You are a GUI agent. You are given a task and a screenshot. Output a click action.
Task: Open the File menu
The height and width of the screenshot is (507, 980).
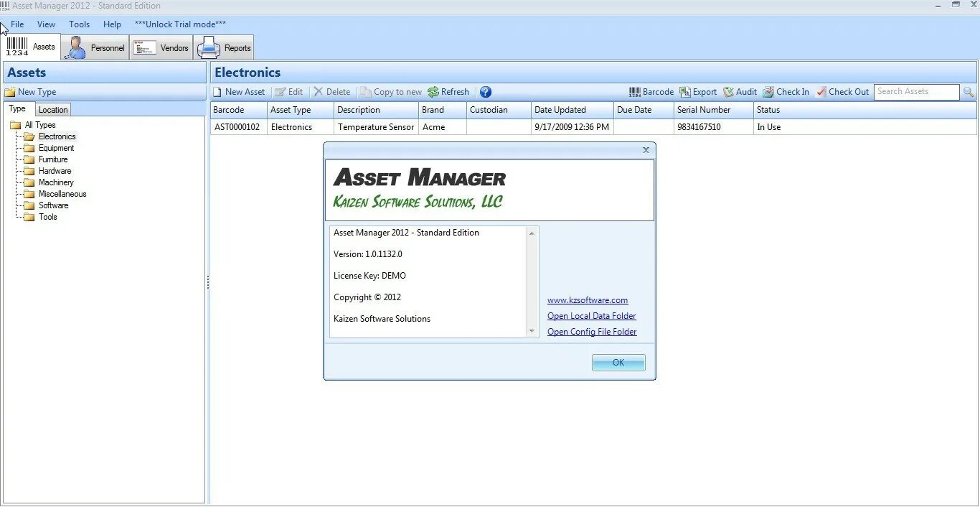tap(17, 24)
